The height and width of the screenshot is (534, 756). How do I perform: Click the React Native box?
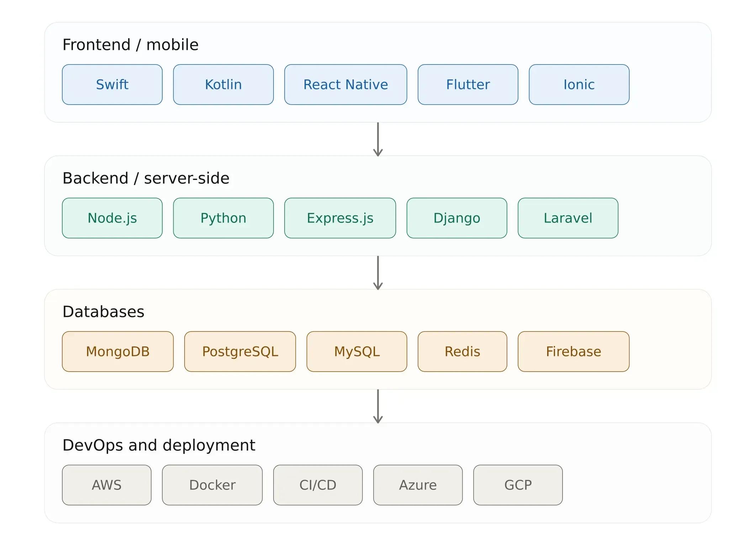click(x=345, y=84)
